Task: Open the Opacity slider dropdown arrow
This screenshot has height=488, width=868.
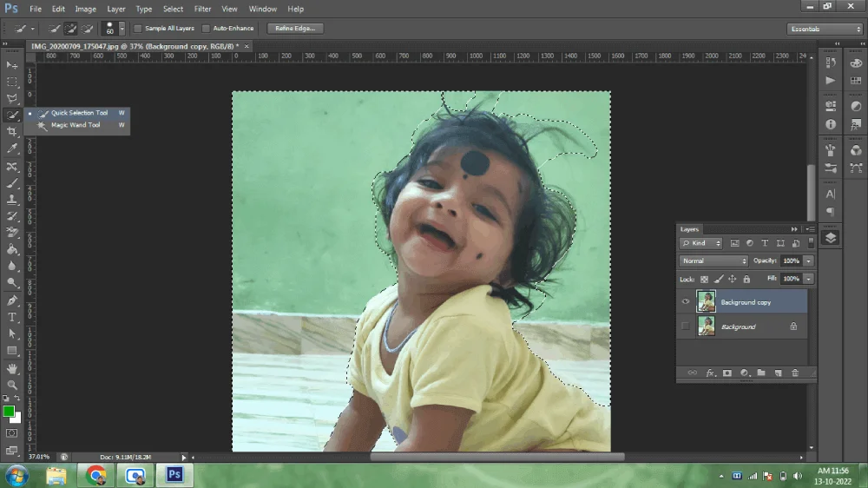Action: pyautogui.click(x=809, y=260)
